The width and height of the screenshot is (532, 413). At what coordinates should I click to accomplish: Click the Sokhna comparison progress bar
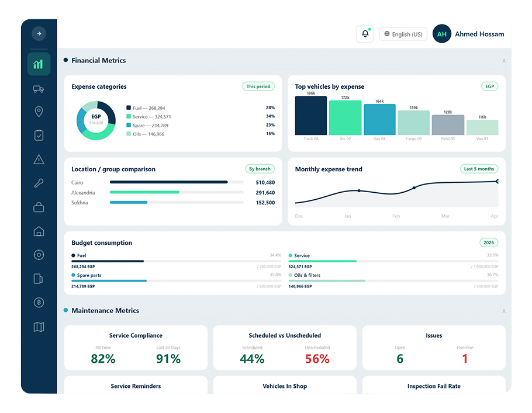(177, 203)
